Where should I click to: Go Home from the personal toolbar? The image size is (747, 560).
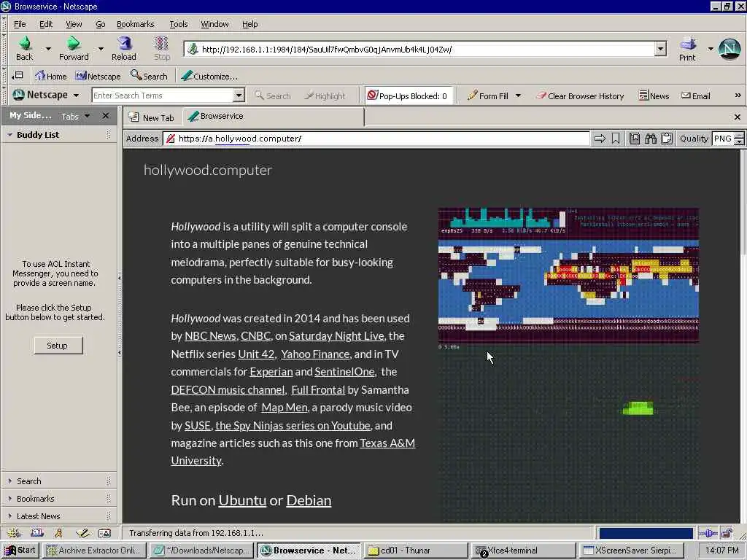[50, 76]
